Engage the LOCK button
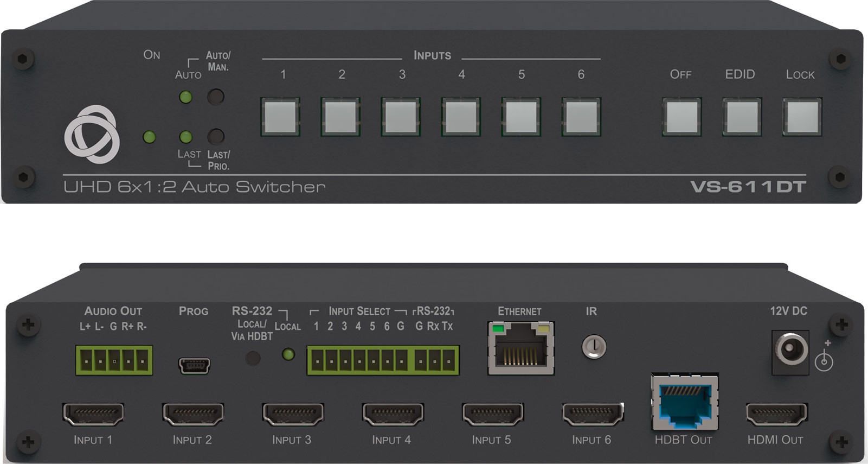 802,117
